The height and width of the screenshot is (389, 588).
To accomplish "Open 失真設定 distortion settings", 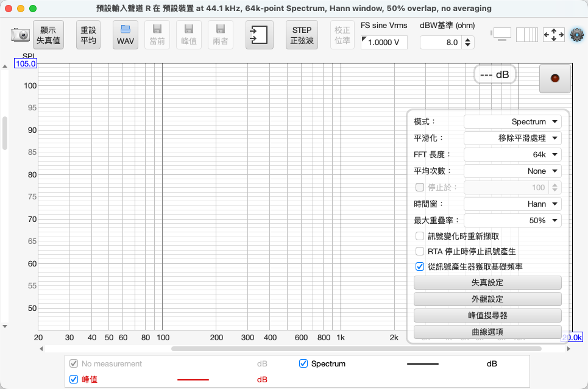I will pyautogui.click(x=487, y=282).
